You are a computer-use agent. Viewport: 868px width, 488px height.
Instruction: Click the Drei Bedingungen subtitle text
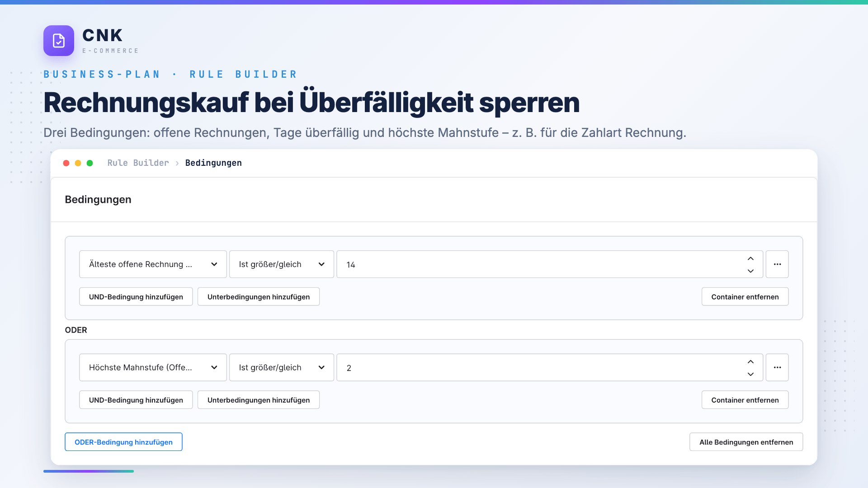tap(365, 133)
